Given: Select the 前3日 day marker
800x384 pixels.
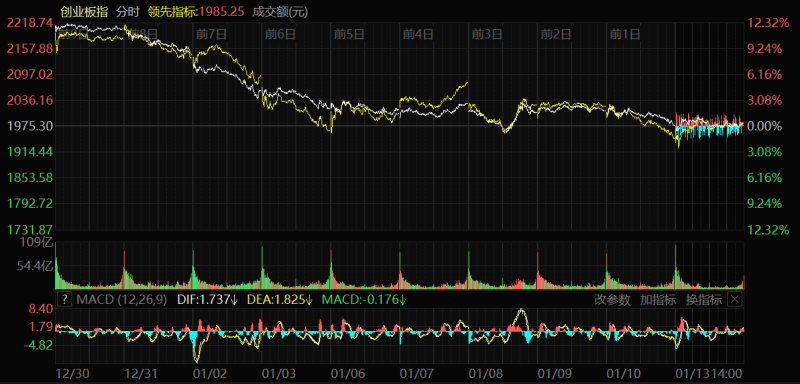Looking at the screenshot, I should click(x=487, y=34).
